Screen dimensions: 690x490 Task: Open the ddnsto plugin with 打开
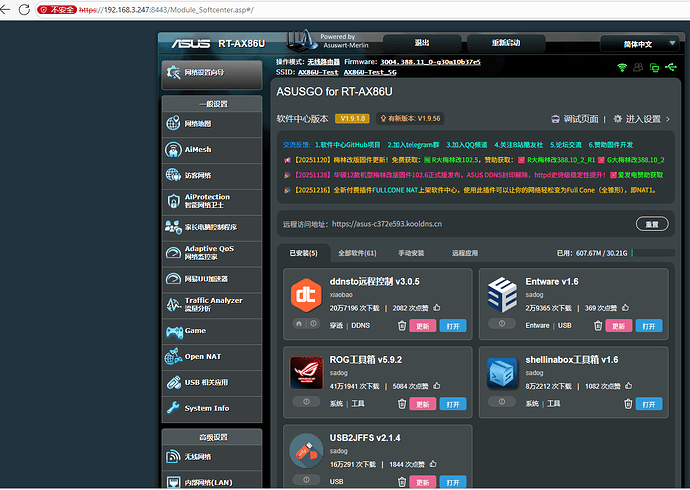pos(453,326)
